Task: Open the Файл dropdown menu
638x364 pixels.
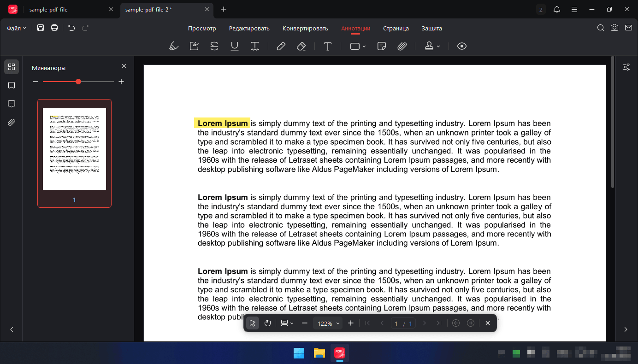Action: click(x=17, y=28)
